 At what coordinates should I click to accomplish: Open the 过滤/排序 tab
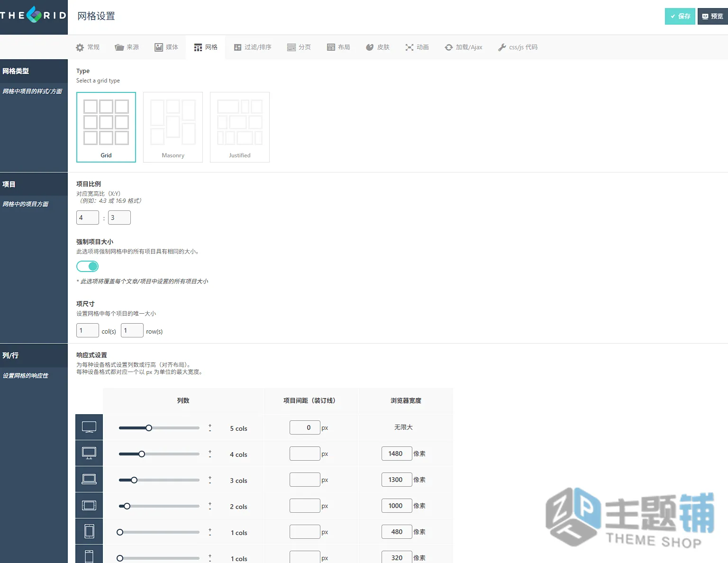[x=253, y=47]
